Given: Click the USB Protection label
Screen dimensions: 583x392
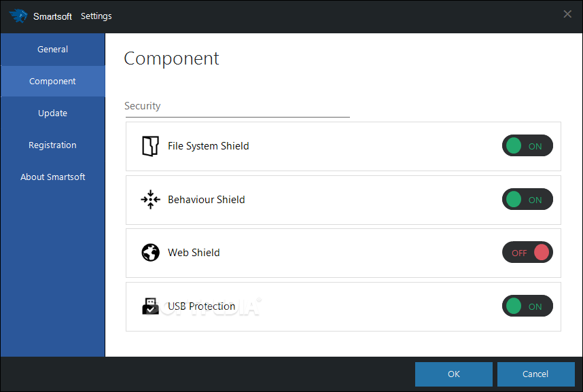Looking at the screenshot, I should 202,306.
